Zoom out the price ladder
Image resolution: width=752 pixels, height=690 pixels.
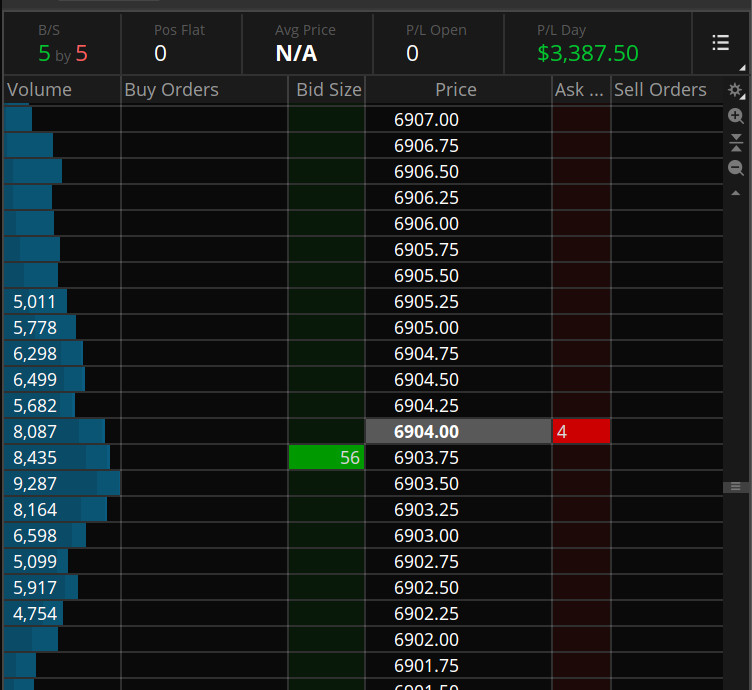coord(735,168)
